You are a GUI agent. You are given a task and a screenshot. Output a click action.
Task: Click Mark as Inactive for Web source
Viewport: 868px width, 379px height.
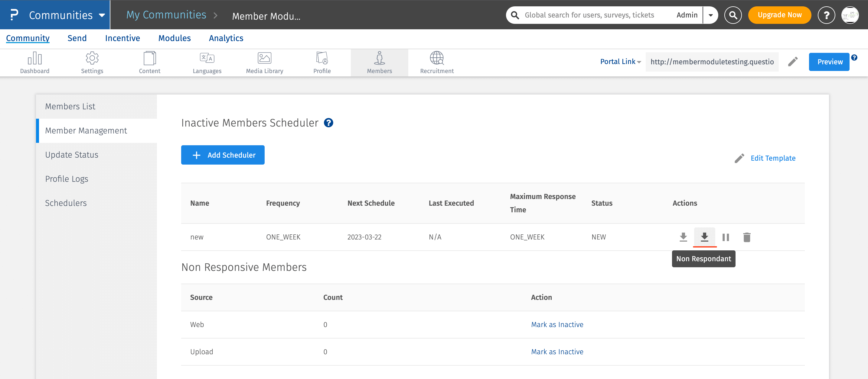pyautogui.click(x=557, y=324)
